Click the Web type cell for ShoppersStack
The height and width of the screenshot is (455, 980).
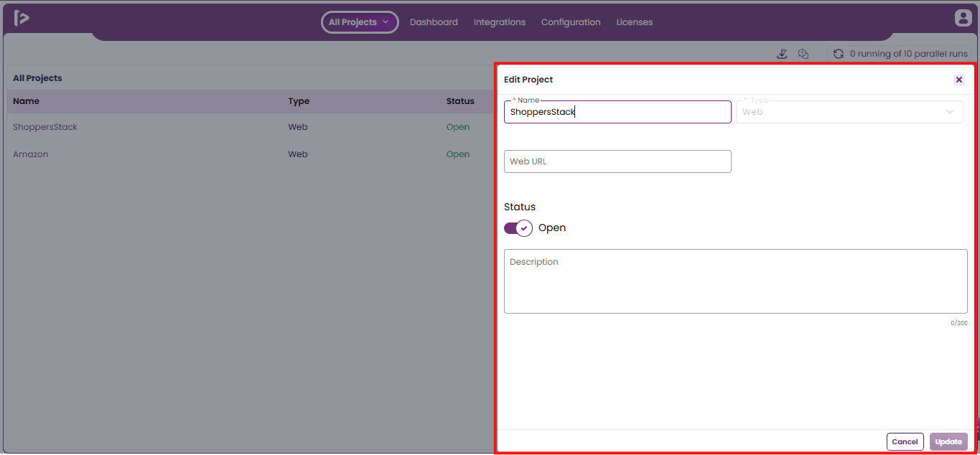click(298, 127)
